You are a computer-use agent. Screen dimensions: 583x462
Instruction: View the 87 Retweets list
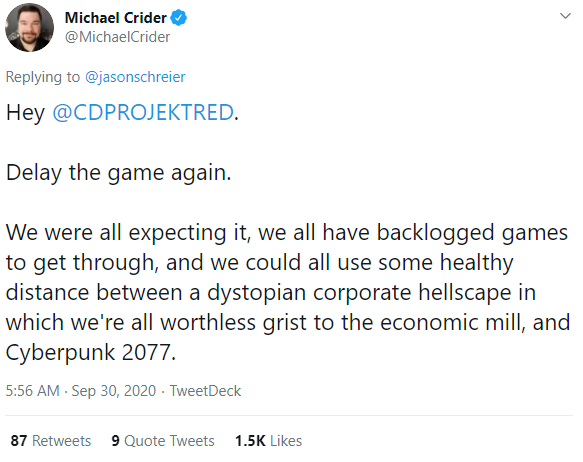point(51,440)
